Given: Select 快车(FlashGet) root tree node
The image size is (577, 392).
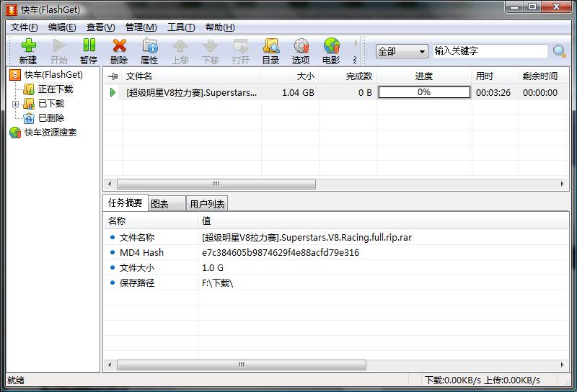Looking at the screenshot, I should [53, 75].
